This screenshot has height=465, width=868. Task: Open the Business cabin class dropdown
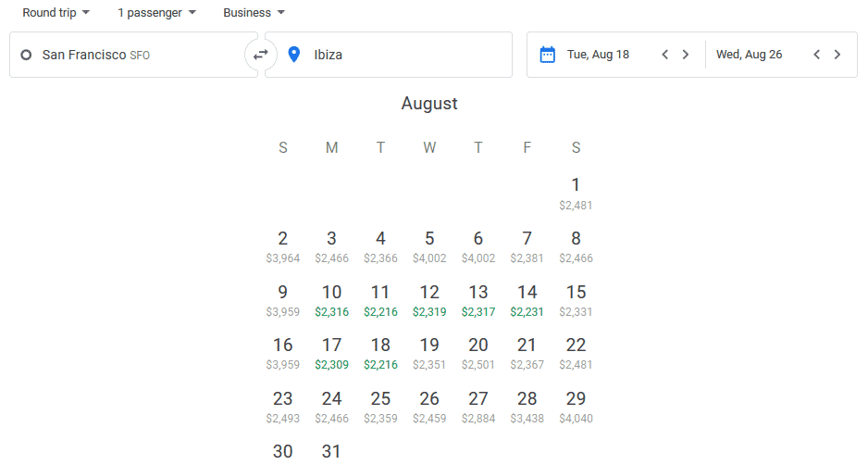tap(254, 13)
